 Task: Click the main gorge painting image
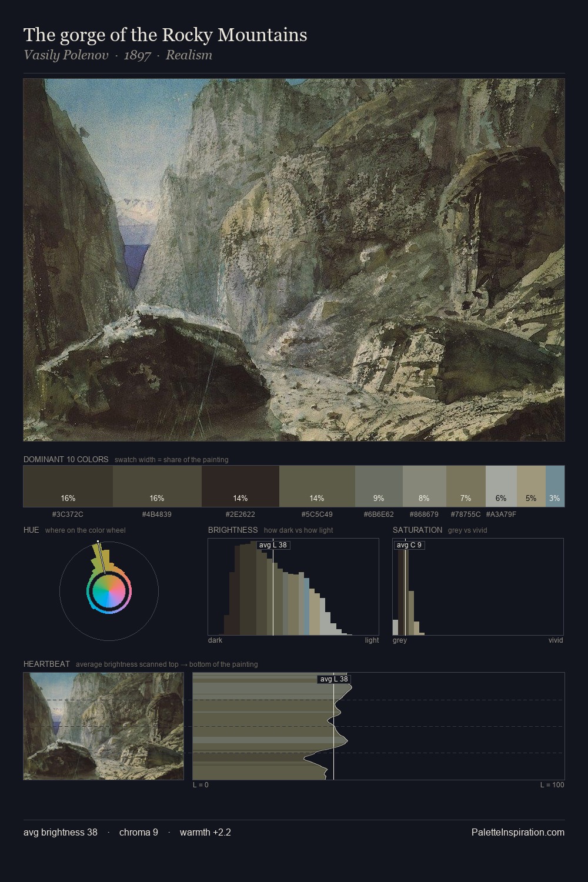[294, 260]
